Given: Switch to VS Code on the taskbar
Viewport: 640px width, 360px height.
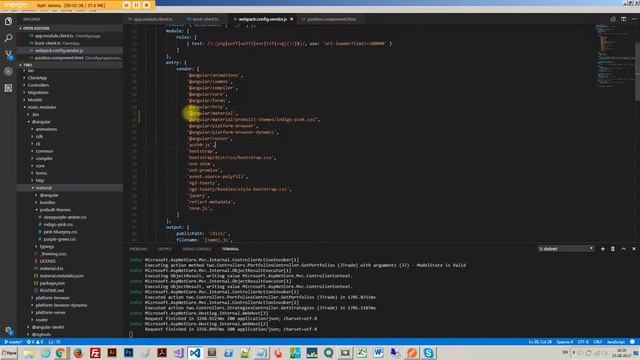Looking at the screenshot, I should [195, 353].
